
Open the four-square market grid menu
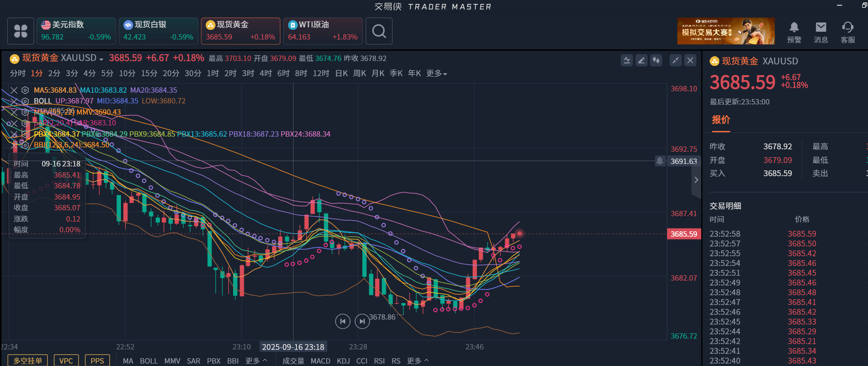(x=20, y=31)
